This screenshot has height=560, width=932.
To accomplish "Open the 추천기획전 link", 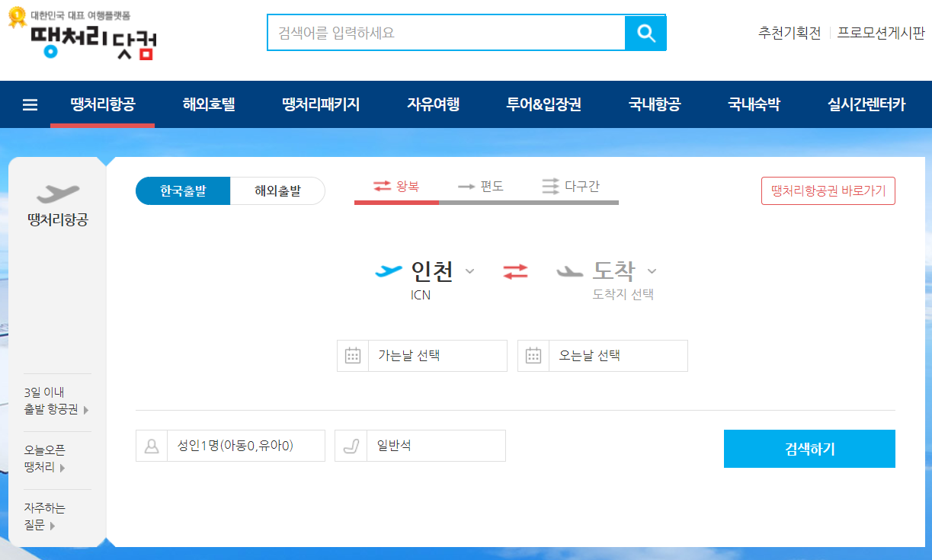I will (789, 34).
